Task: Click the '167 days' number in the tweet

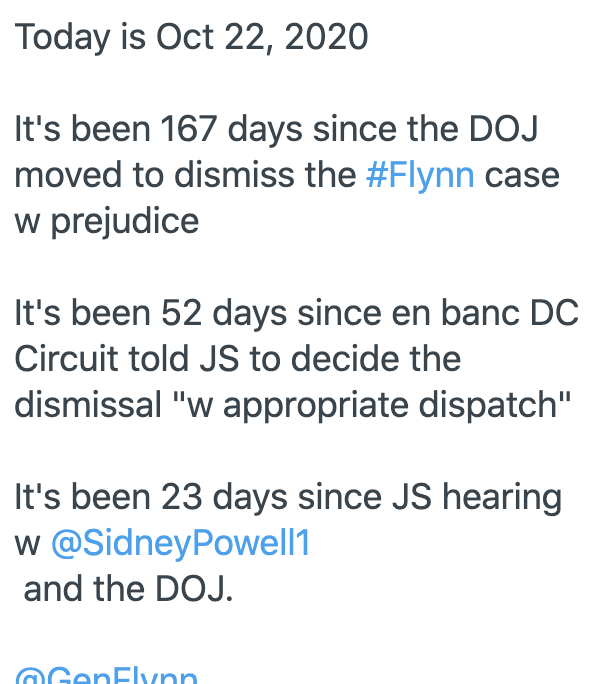Action: click(x=231, y=130)
